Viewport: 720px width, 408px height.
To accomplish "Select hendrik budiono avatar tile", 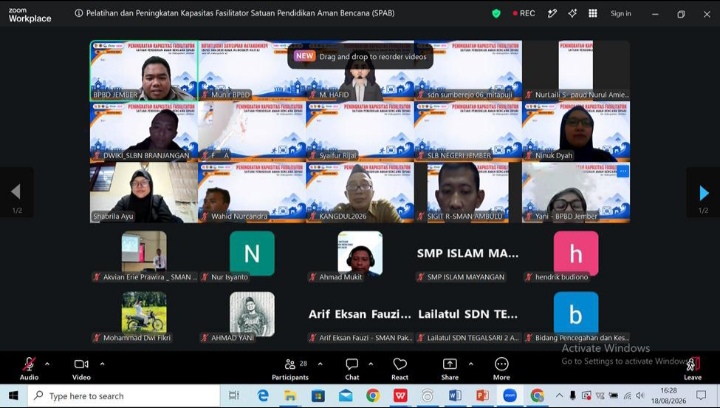I will pyautogui.click(x=576, y=253).
